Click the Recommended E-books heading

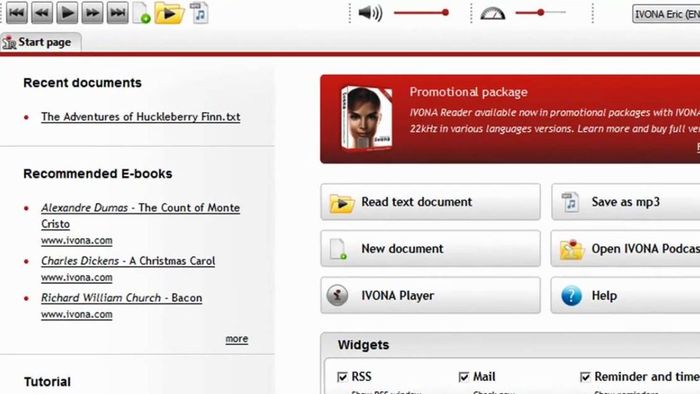98,174
